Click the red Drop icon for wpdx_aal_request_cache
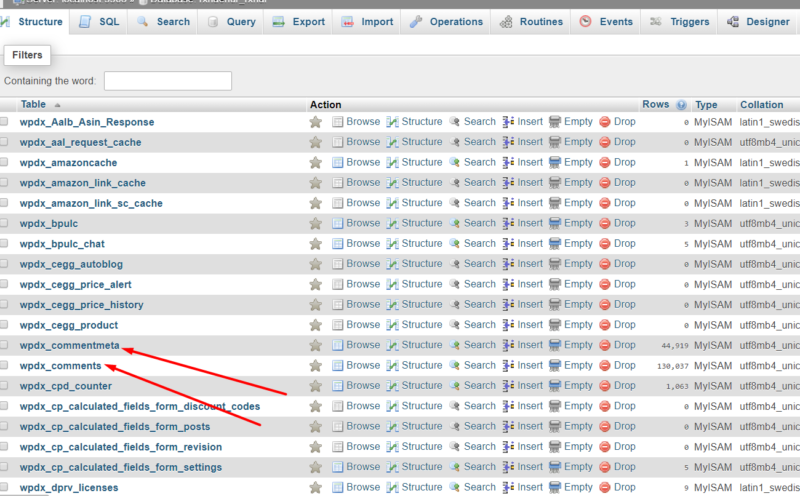The width and height of the screenshot is (800, 496). coord(605,142)
